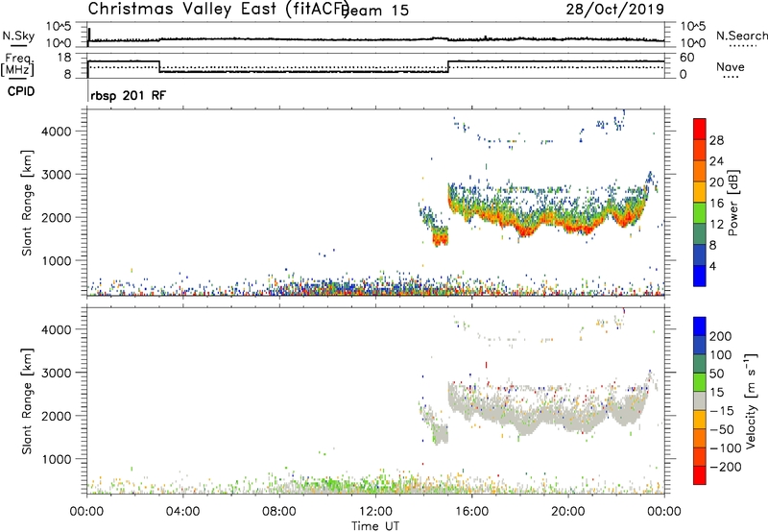Click the '200' value on Velocity colorbar
This screenshot has width=768, height=532.
721,336
